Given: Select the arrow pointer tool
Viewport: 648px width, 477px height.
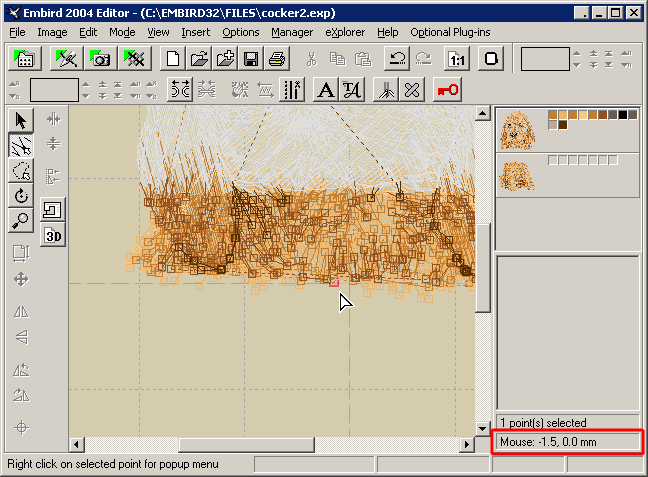Looking at the screenshot, I should [21, 121].
